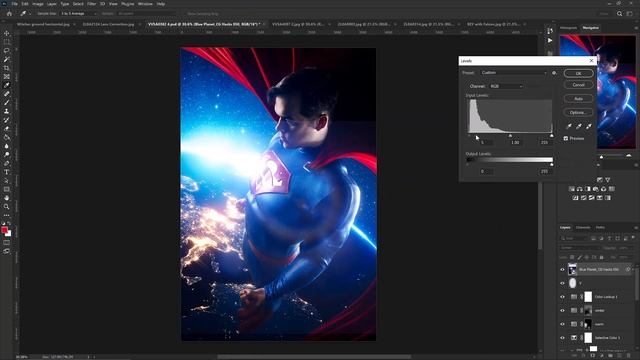Select the Clone Stamp tool
Image resolution: width=640 pixels, height=360 pixels.
[7, 111]
